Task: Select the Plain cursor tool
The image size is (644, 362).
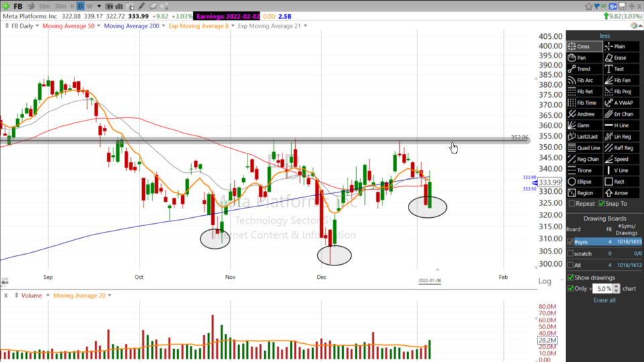Action: coord(622,46)
